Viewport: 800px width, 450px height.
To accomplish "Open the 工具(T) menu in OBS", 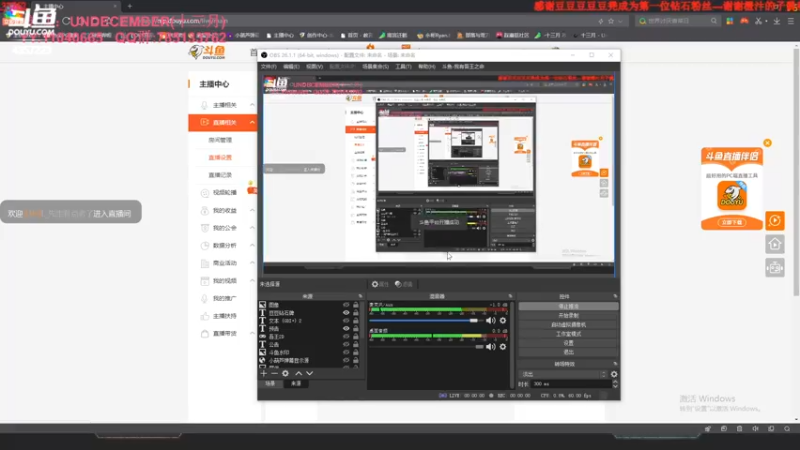I will tap(403, 66).
